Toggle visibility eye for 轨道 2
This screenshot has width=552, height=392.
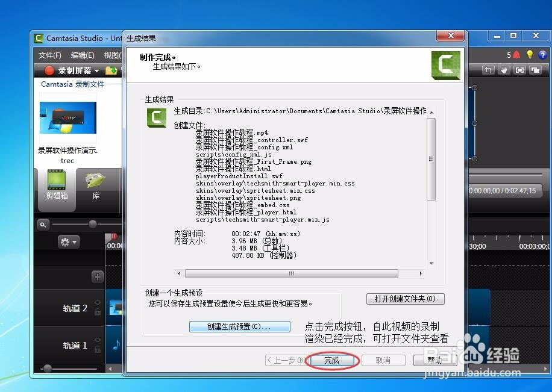point(98,303)
